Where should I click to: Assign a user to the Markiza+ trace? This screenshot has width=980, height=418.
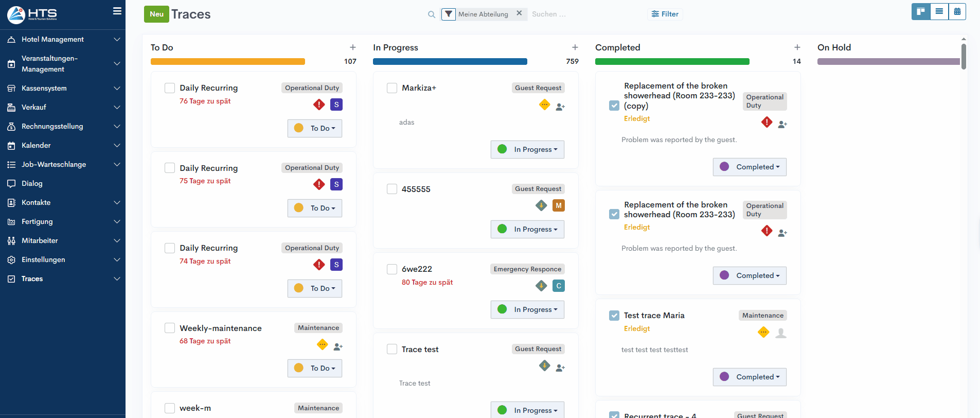[560, 107]
